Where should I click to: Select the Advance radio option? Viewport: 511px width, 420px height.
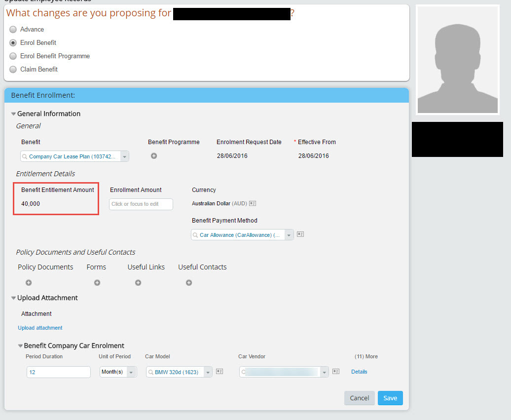click(x=13, y=29)
